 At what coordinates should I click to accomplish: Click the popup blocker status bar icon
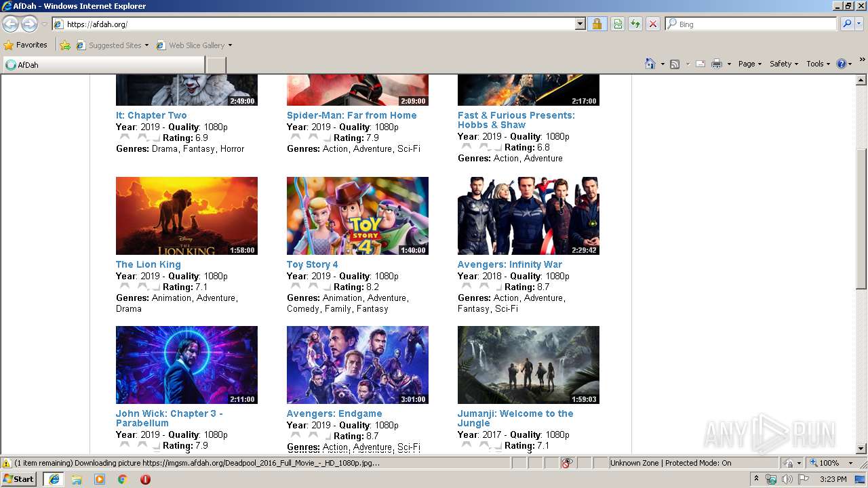[568, 463]
